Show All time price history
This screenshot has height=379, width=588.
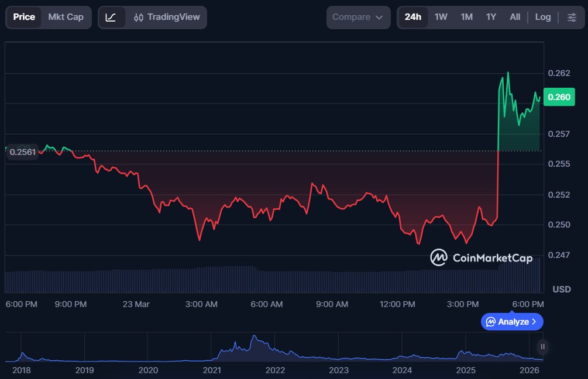coord(515,18)
